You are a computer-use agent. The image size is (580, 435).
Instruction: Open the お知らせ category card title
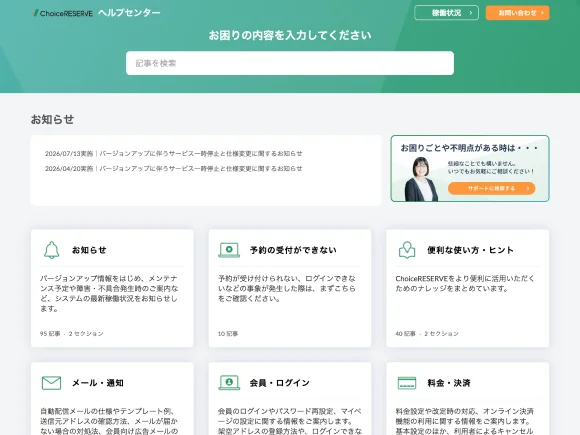tap(89, 250)
